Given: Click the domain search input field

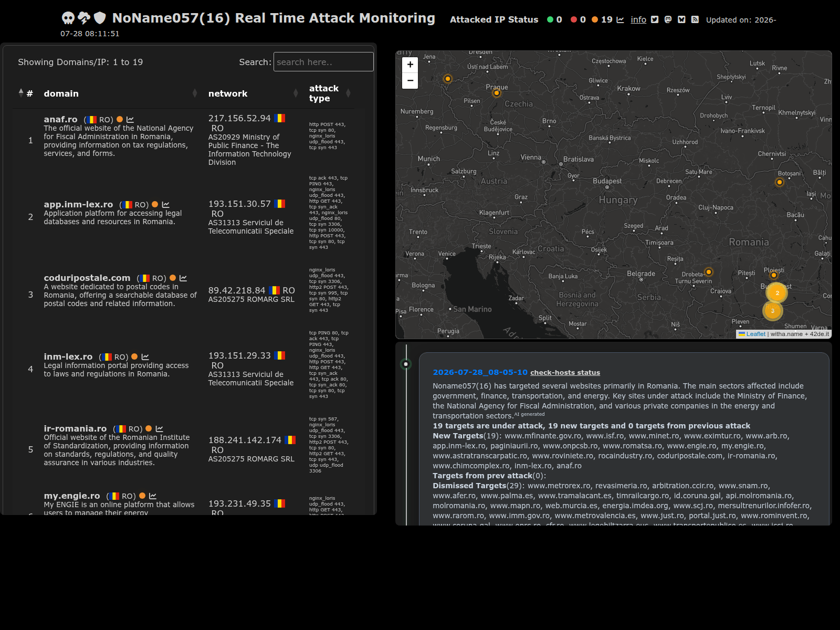Looking at the screenshot, I should tap(323, 62).
